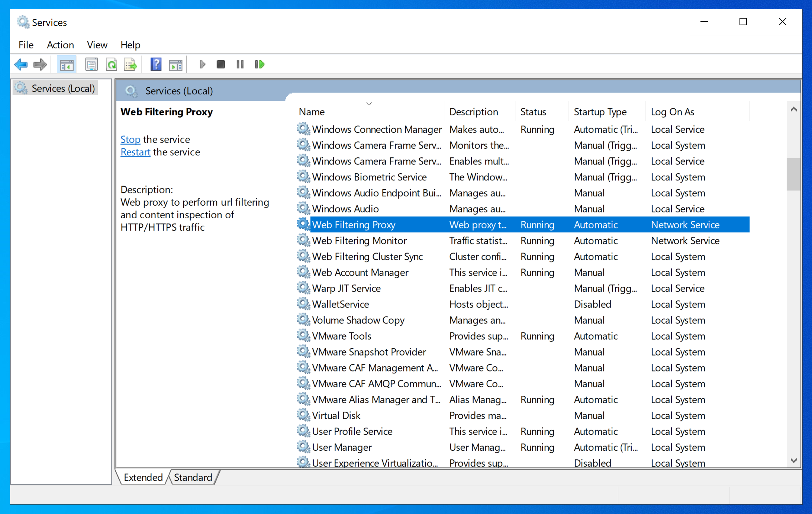Open the Properties toolbar icon
812x514 pixels.
91,65
